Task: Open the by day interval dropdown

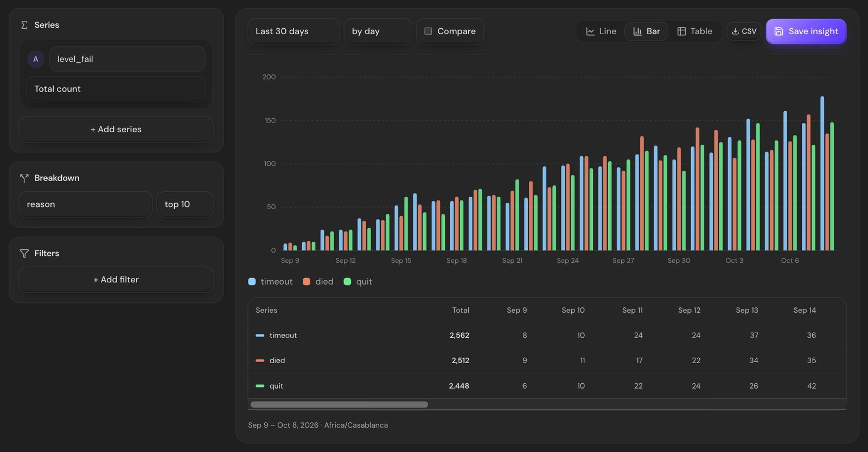Action: point(378,31)
